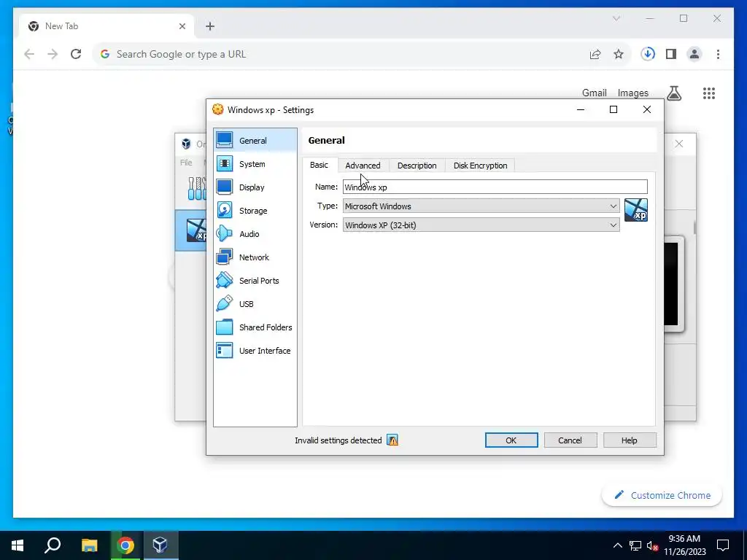
Task: Open the Network settings icon
Action: 225,257
